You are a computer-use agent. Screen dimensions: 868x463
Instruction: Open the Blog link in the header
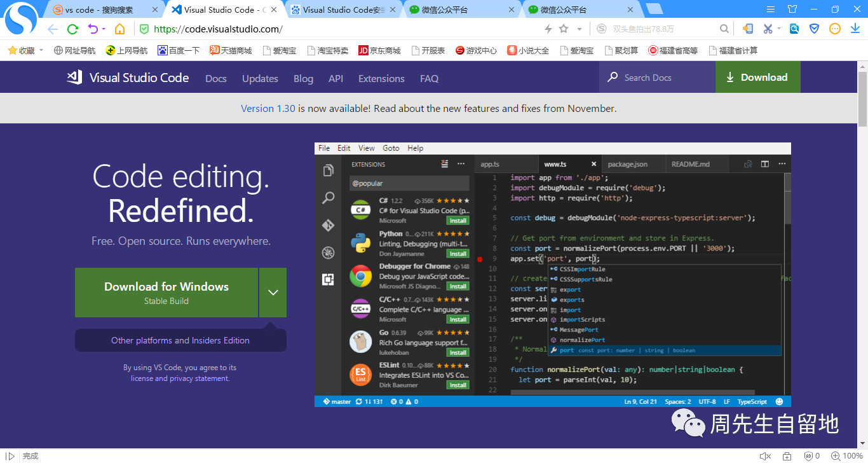(303, 78)
